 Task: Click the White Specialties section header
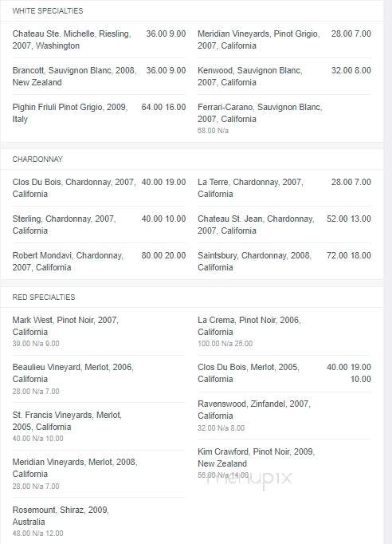[48, 10]
